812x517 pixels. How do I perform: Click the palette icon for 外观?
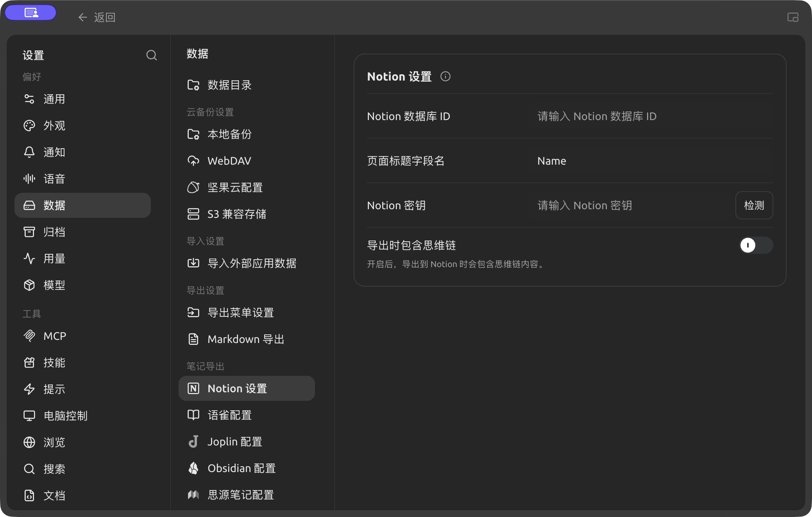[x=29, y=126]
